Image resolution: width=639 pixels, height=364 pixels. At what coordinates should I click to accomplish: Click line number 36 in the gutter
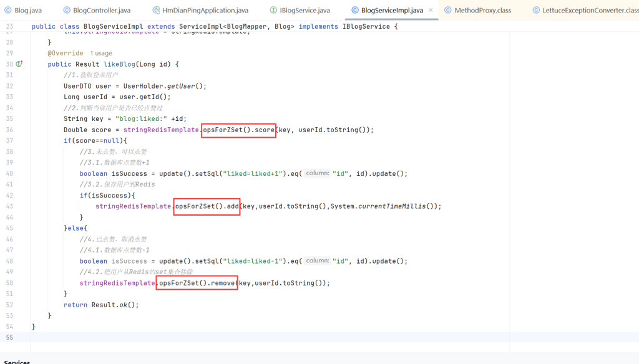coord(9,130)
